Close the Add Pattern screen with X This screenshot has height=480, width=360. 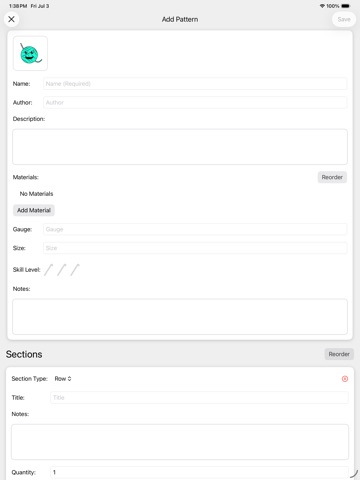pyautogui.click(x=11, y=19)
